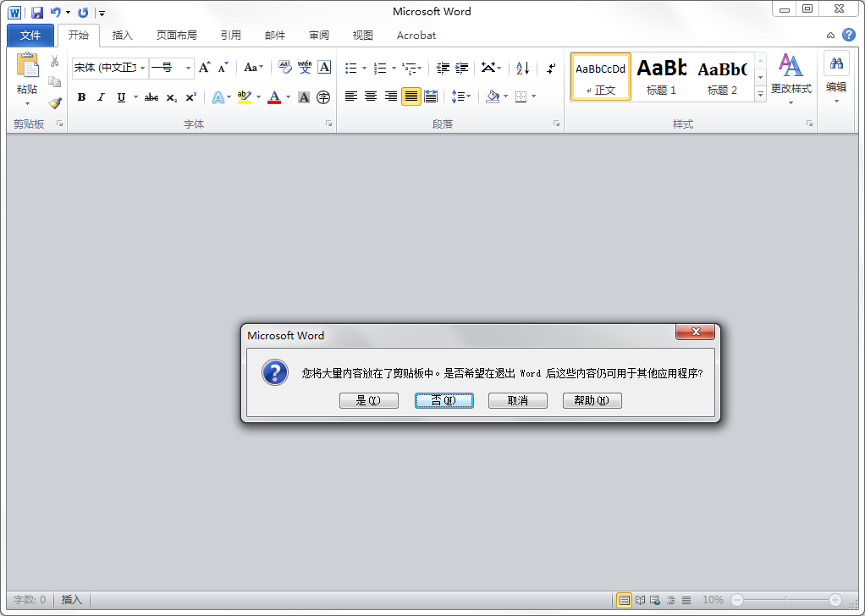Screen dimensions: 865x616
Task: Click 是(Y) in the clipboard dialog
Action: click(368, 400)
